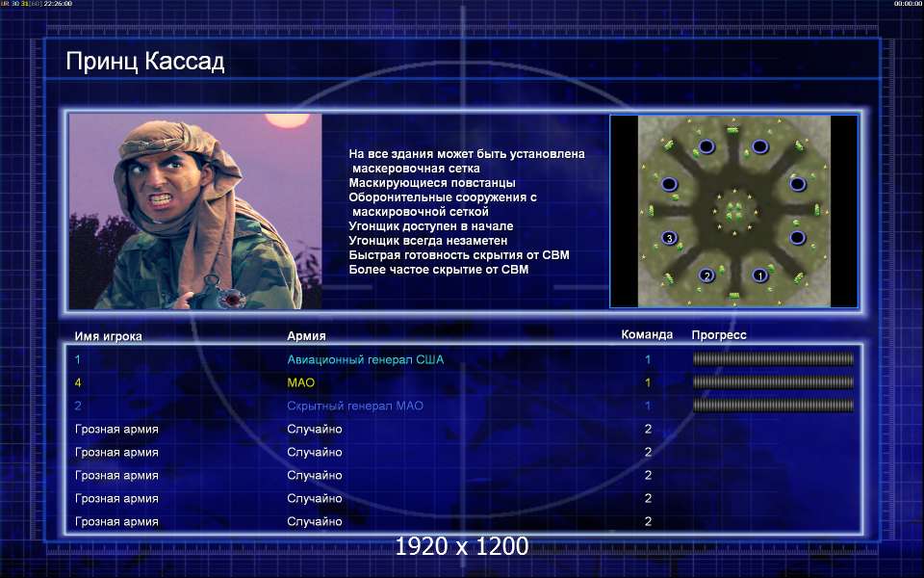924x578 pixels.
Task: Click the green supply cluster at minimap center
Action: [734, 211]
